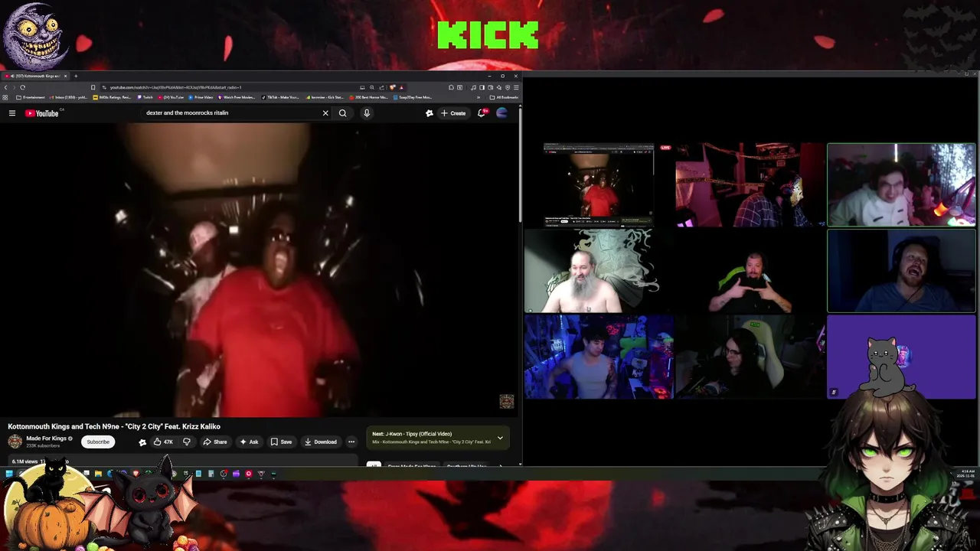980x551 pixels.
Task: Download the video
Action: click(x=320, y=442)
